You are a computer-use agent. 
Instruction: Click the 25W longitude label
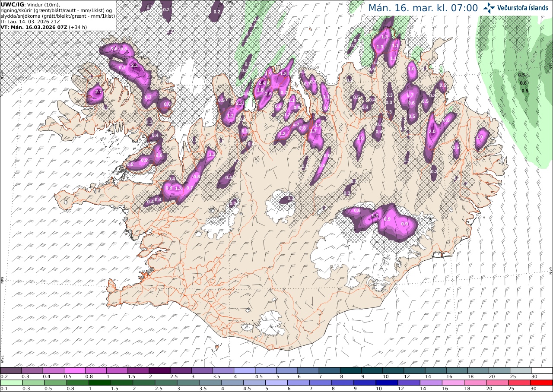point(2,359)
